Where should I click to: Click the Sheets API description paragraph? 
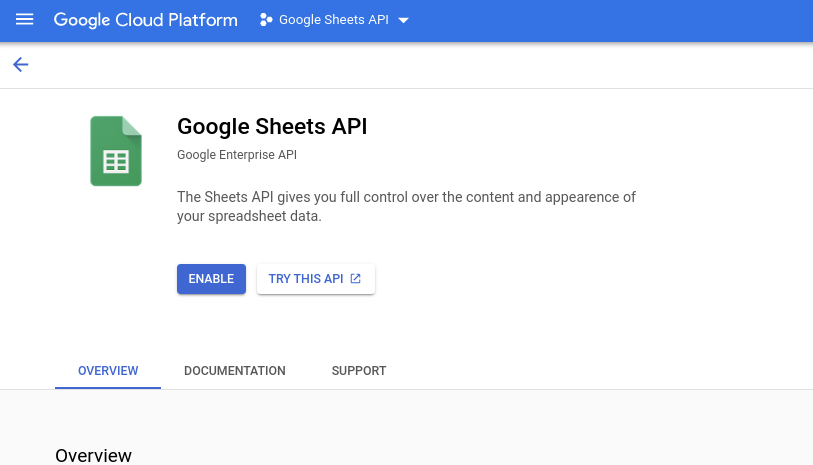pyautogui.click(x=406, y=206)
